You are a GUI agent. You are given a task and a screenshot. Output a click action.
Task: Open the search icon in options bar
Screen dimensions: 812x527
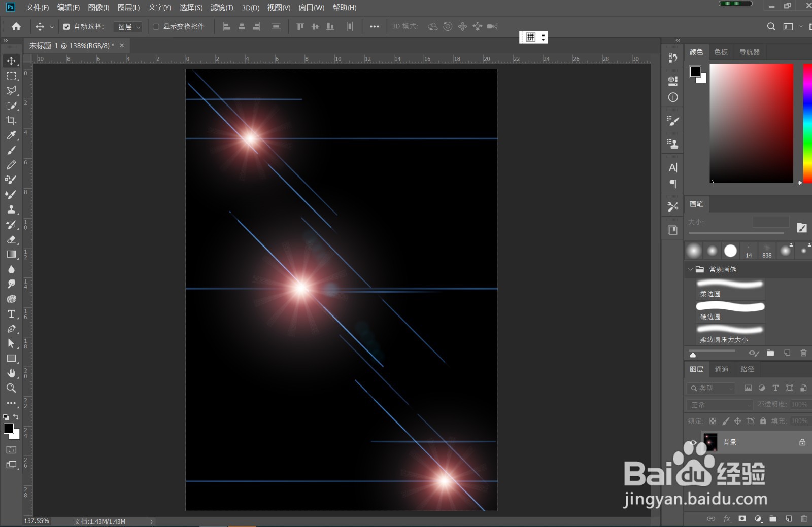771,26
